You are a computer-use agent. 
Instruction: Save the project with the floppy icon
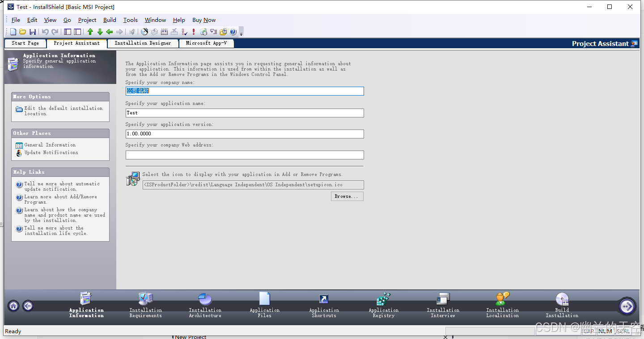point(33,32)
